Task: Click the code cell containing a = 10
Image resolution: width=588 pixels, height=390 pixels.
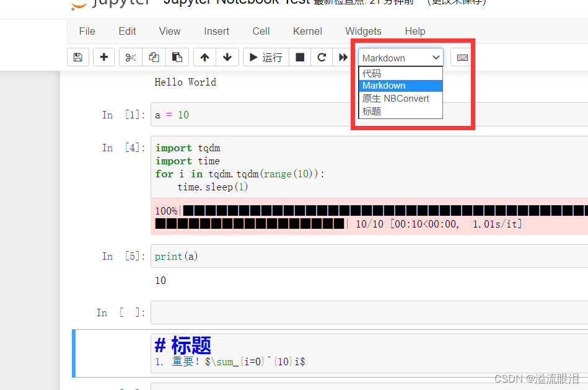Action: pos(369,115)
